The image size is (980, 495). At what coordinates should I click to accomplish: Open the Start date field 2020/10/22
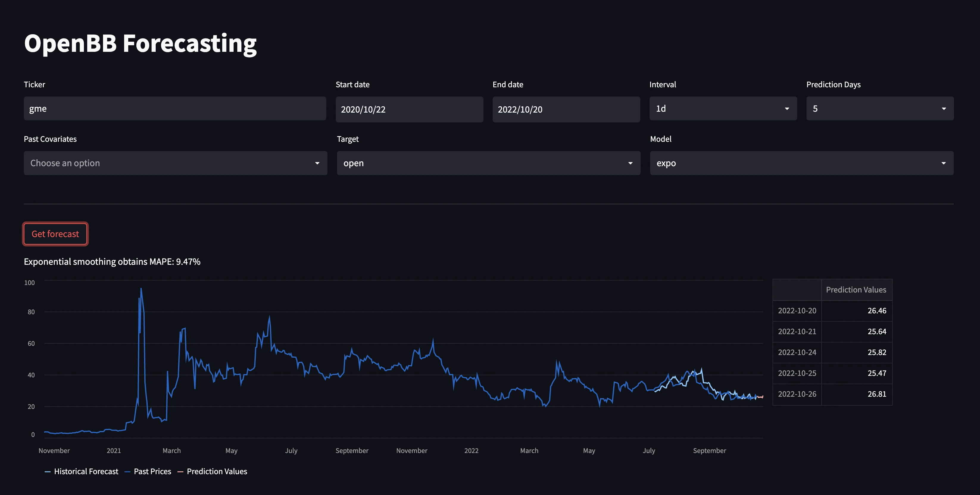click(409, 109)
